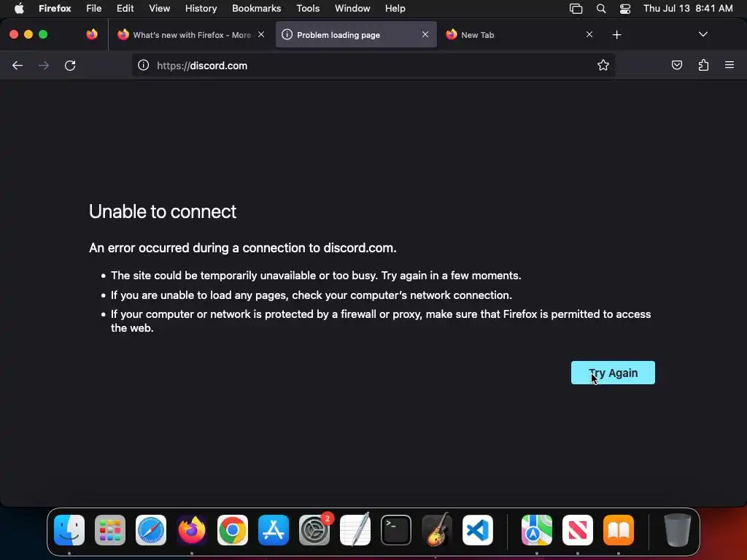747x560 pixels.
Task: Click the Unable to connect heading
Action: pos(163,212)
